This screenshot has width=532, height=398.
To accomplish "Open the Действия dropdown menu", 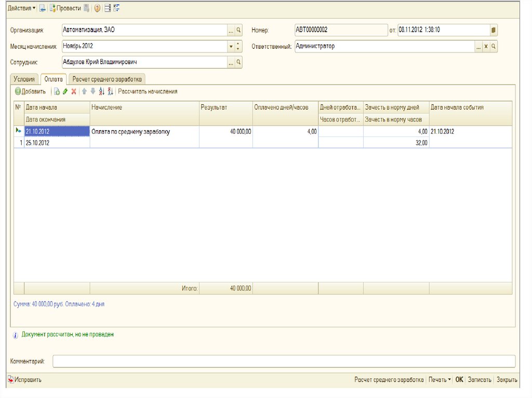I will click(x=22, y=8).
